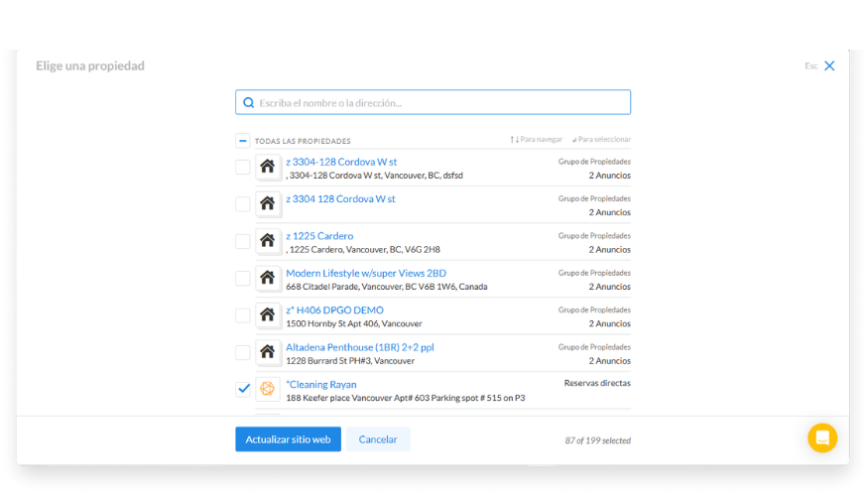Click Actualizar sitio web button
Viewport: 868px width, 496px height.
[x=288, y=439]
